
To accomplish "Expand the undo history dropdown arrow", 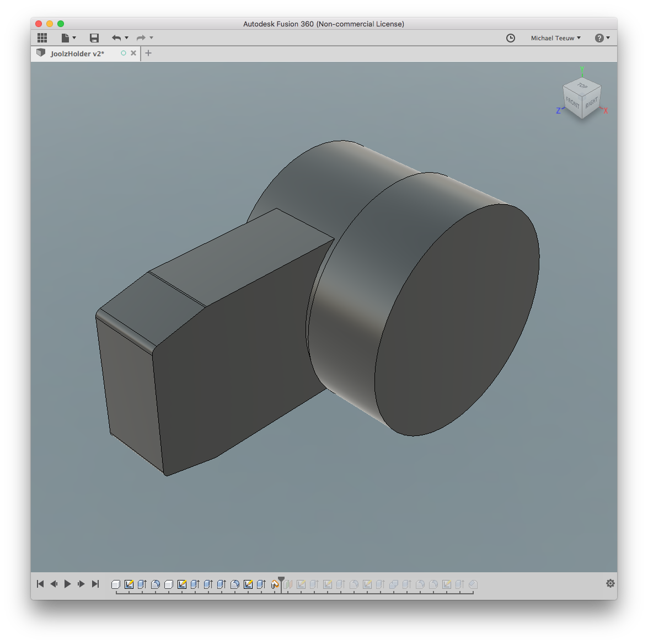I will pos(127,38).
